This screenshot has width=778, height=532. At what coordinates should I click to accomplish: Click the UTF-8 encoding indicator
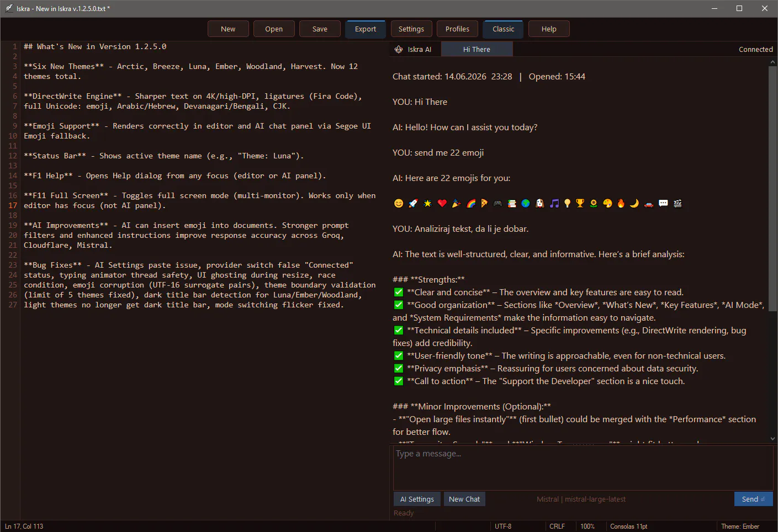(x=503, y=526)
